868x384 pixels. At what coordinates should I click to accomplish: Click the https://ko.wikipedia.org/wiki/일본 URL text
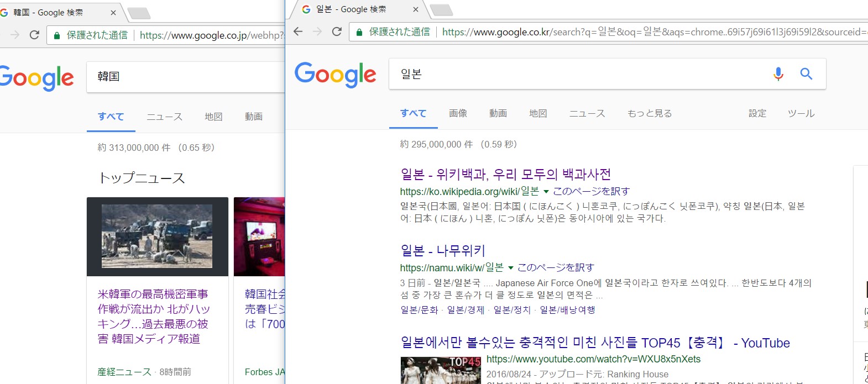[x=469, y=191]
